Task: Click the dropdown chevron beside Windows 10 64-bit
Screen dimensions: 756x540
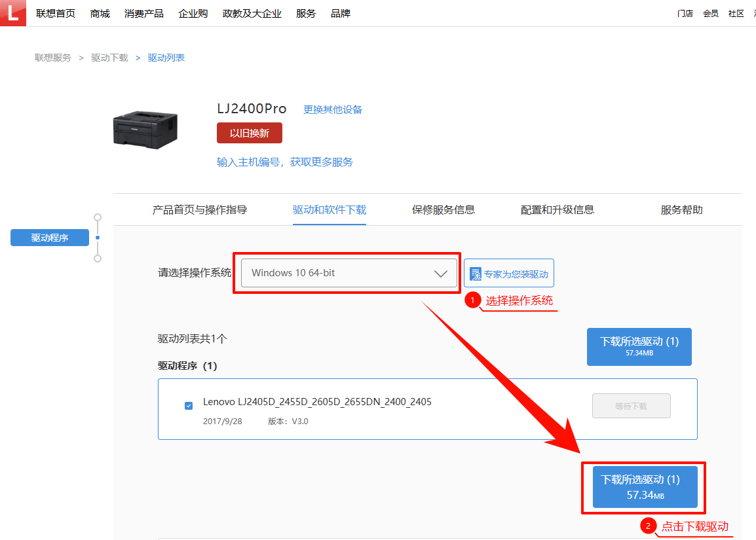Action: (x=441, y=273)
